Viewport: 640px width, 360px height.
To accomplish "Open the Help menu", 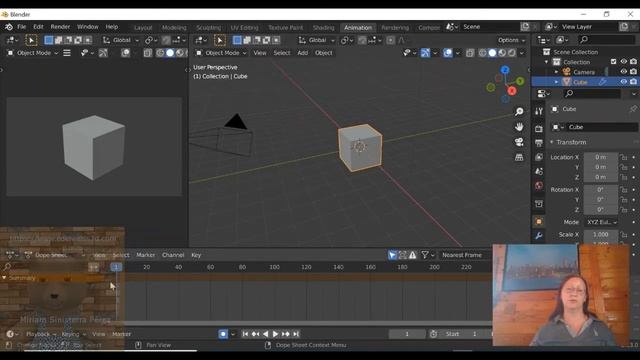I will click(x=112, y=27).
